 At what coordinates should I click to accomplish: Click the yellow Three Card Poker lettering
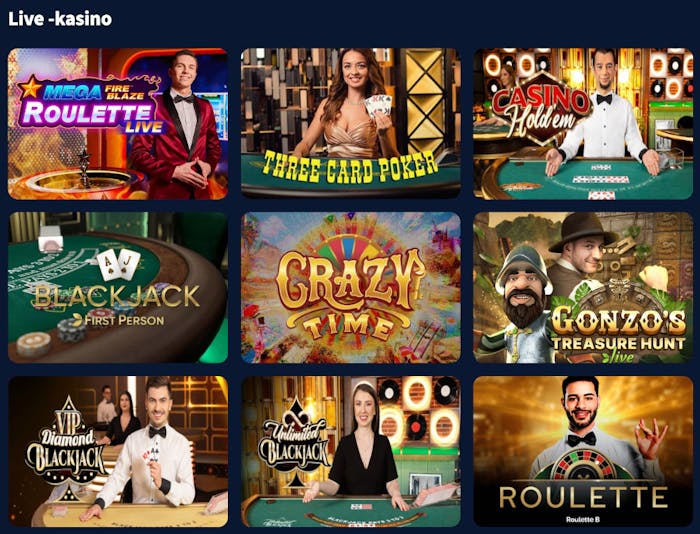[x=351, y=167]
